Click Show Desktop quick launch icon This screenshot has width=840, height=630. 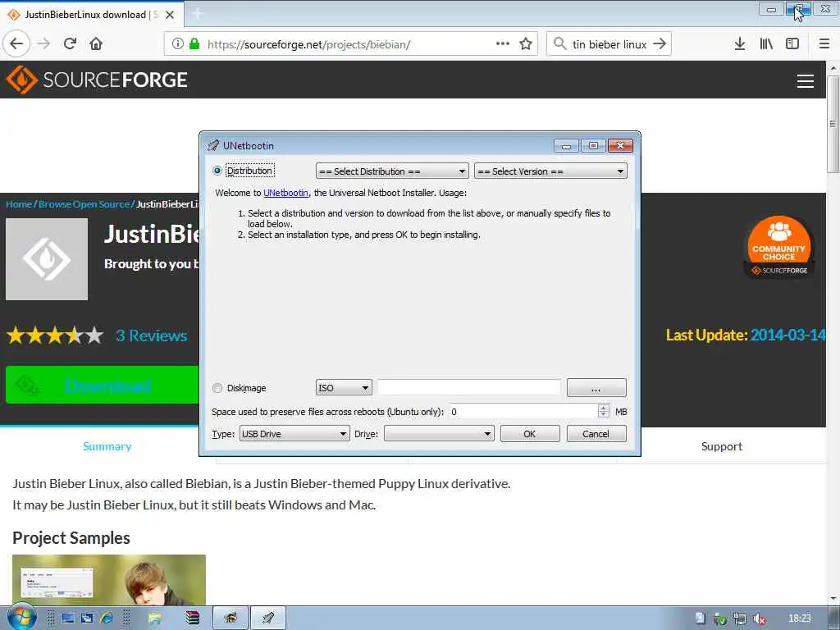(67, 619)
